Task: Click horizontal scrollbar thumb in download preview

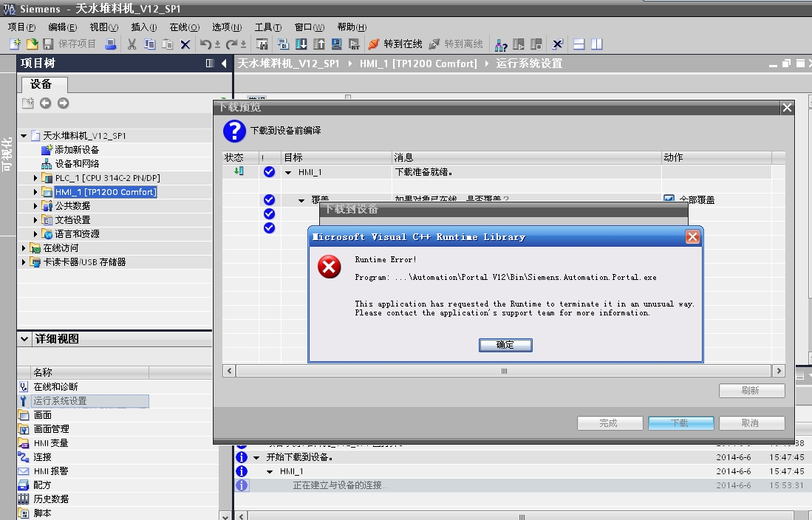Action: tap(504, 371)
